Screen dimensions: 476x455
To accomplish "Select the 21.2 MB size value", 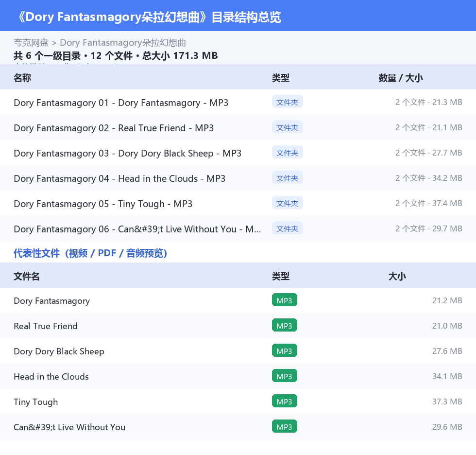I will tap(447, 300).
